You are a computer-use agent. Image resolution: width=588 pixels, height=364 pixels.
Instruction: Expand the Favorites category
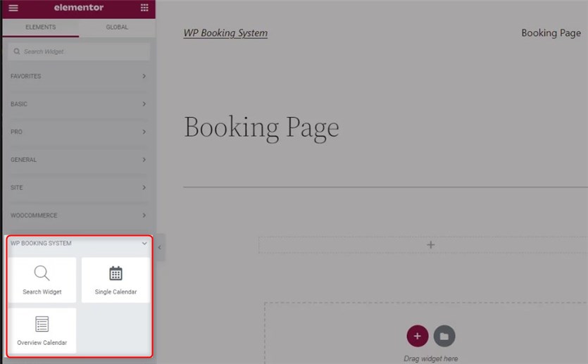tap(77, 76)
